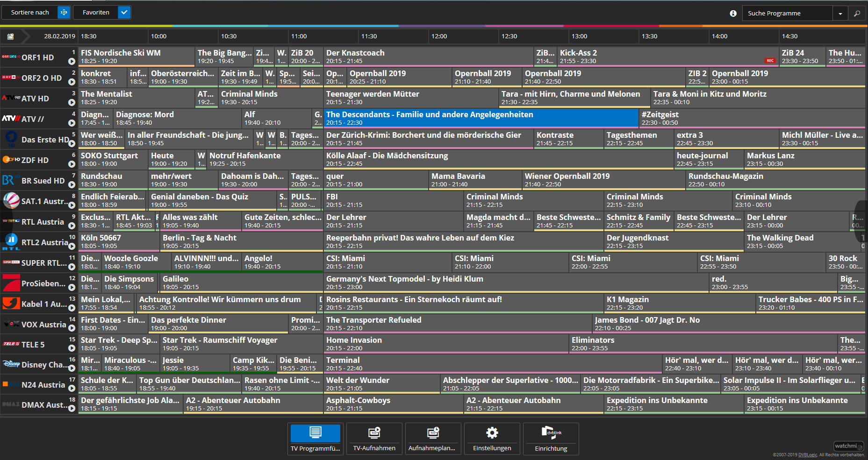Click the BR Sued HD channel logo
868x460 pixels.
pyautogui.click(x=10, y=180)
